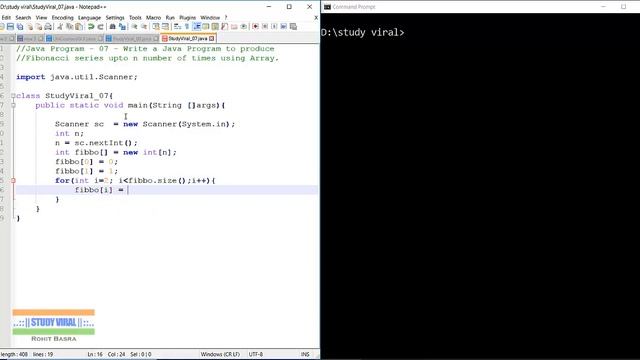Toggle Show Indent Guide toolbar button
The image size is (640, 360).
tap(197, 27)
